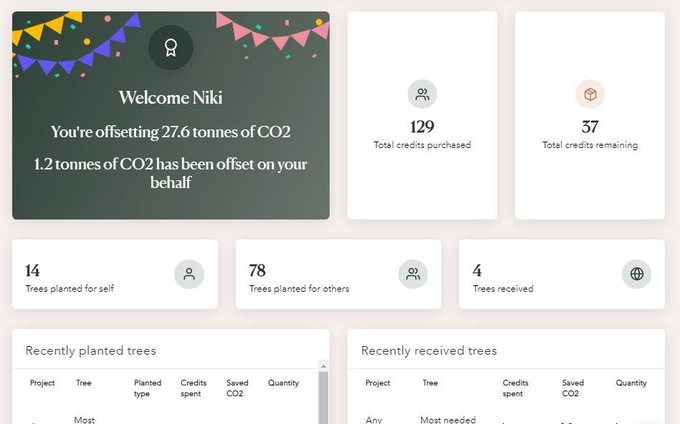Viewport: 680px width, 424px height.
Task: Click Saved CO2 header in Recently planted trees
Action: 237,388
